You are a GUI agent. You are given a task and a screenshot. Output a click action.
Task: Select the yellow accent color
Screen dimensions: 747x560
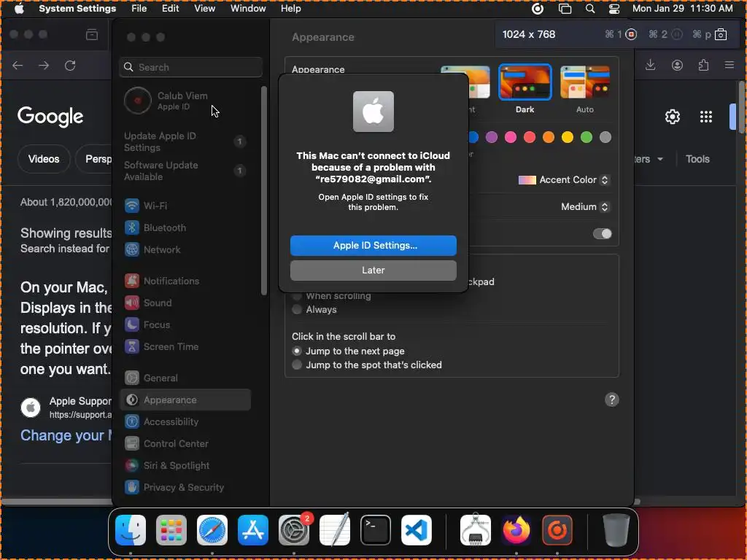click(x=568, y=137)
